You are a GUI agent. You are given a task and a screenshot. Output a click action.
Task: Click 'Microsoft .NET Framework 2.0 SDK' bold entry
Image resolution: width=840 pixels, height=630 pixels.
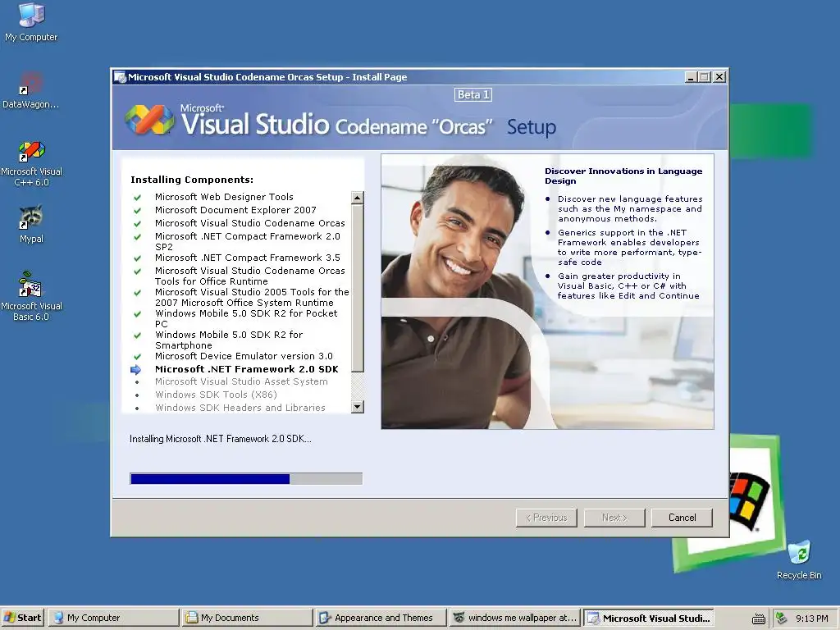pyautogui.click(x=246, y=369)
